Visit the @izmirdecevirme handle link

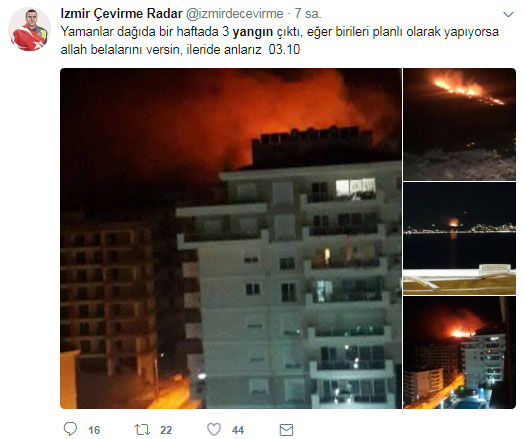pyautogui.click(x=235, y=14)
